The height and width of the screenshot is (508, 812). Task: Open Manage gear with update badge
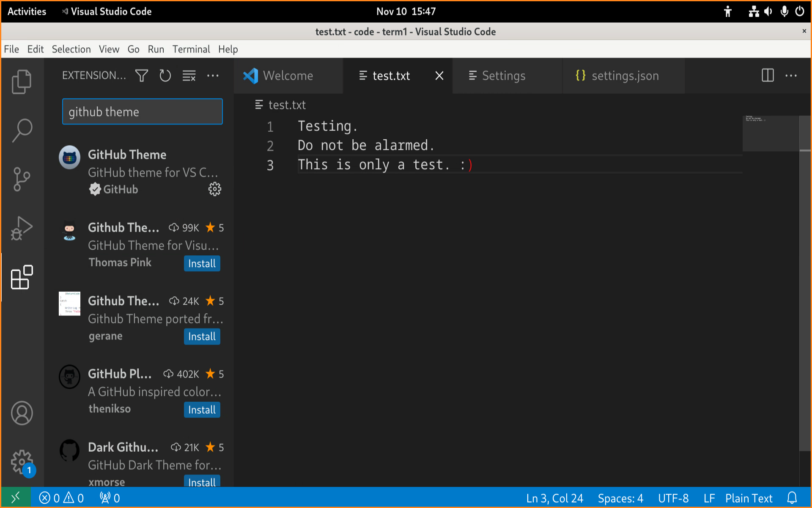coord(22,461)
